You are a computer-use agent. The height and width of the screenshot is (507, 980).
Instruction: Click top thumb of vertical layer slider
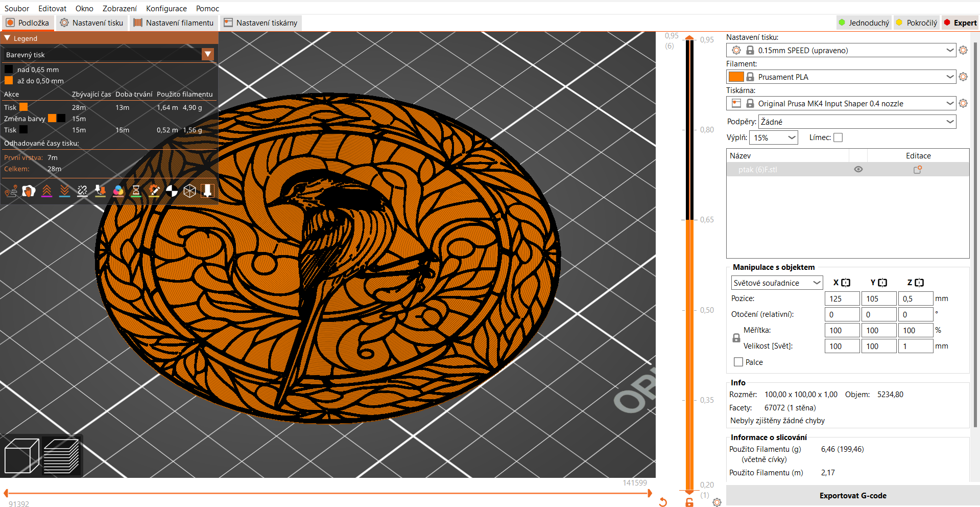(x=689, y=38)
